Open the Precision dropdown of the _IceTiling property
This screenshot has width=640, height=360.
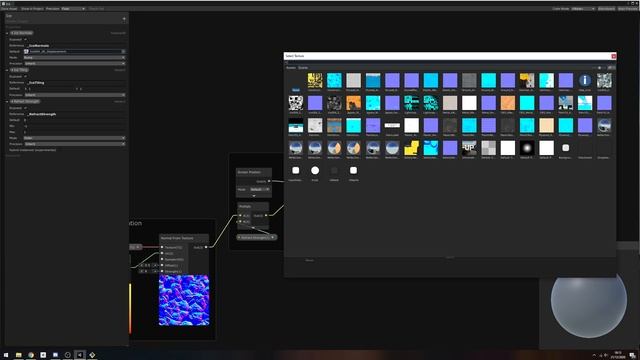74,95
